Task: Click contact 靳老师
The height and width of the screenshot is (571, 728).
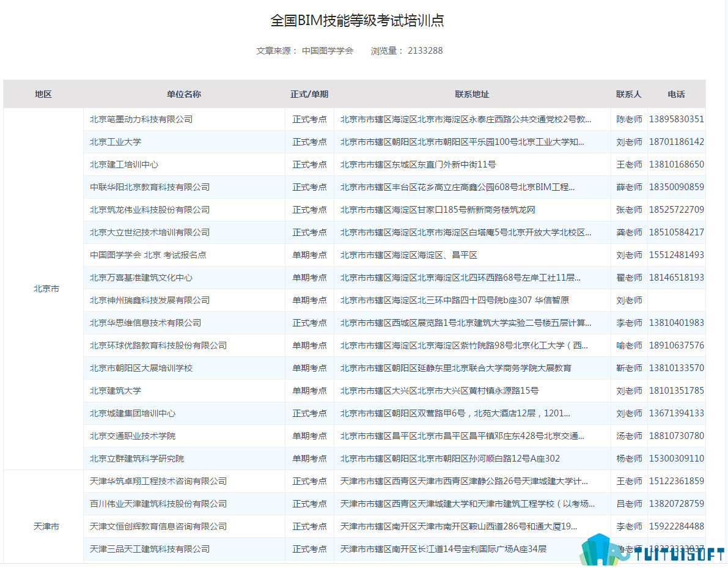Action: point(629,368)
